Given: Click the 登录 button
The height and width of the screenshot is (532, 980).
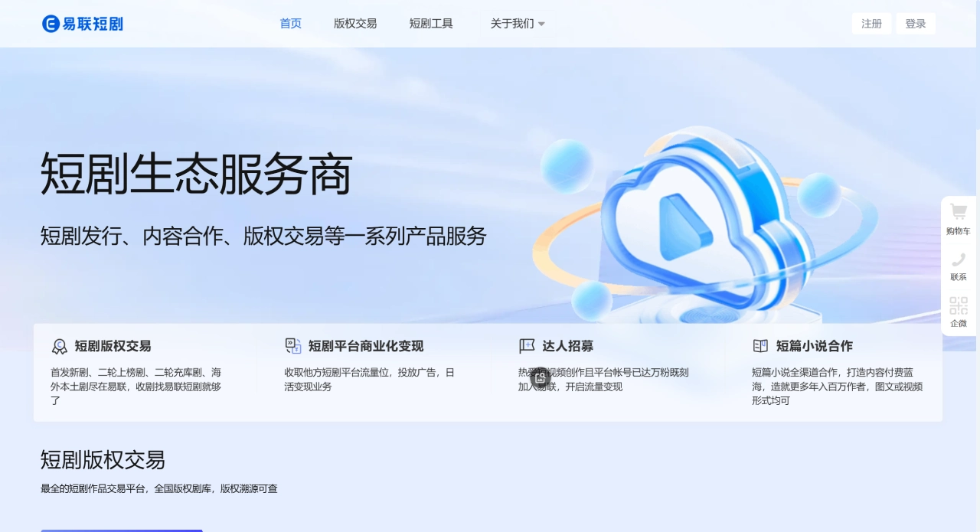Looking at the screenshot, I should pyautogui.click(x=916, y=24).
